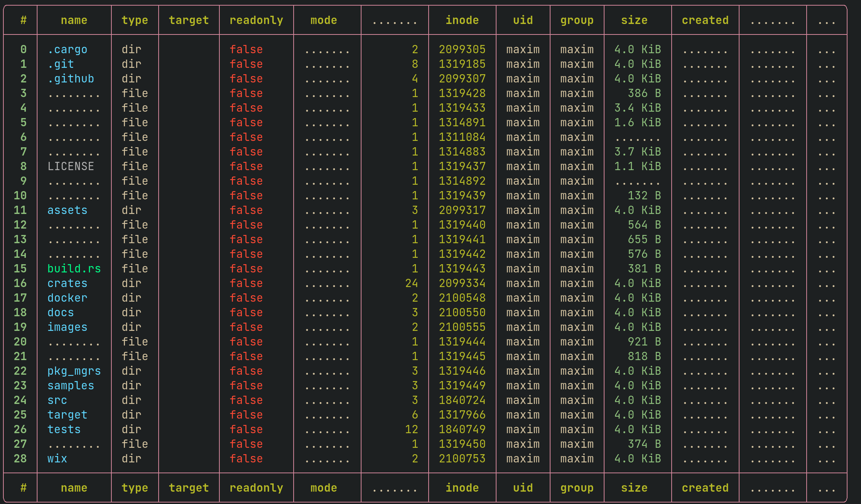Click the inode column header
Image resolution: width=861 pixels, height=504 pixels.
pos(462,20)
